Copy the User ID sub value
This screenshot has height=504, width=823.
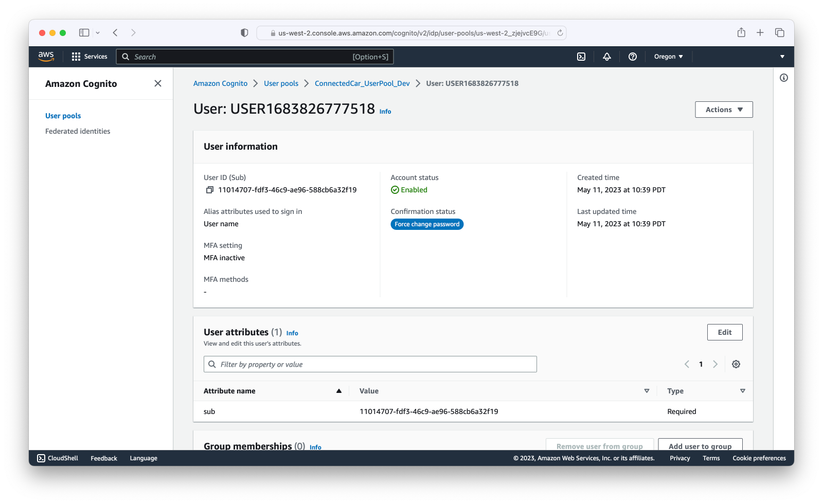tap(210, 190)
